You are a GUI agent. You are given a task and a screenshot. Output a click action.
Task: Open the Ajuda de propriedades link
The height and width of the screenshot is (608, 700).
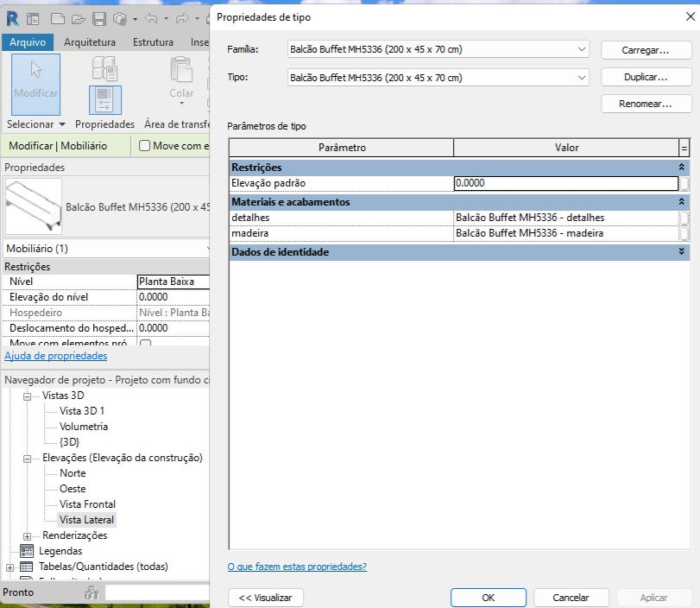[56, 356]
